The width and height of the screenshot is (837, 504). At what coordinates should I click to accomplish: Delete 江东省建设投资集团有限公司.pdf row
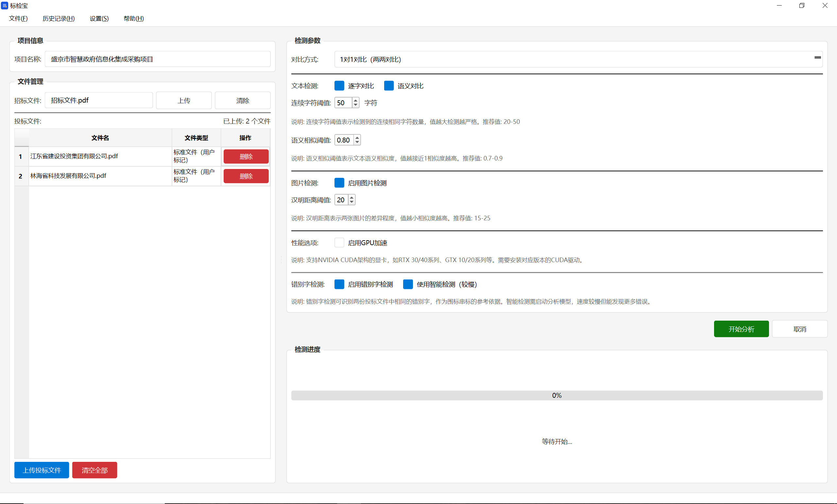(x=246, y=157)
